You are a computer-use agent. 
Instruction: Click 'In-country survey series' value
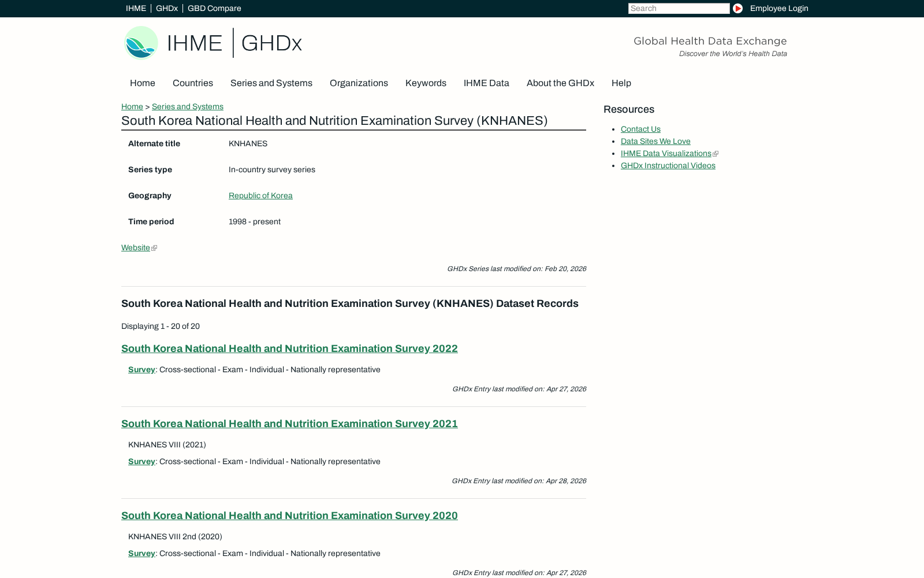pos(272,169)
